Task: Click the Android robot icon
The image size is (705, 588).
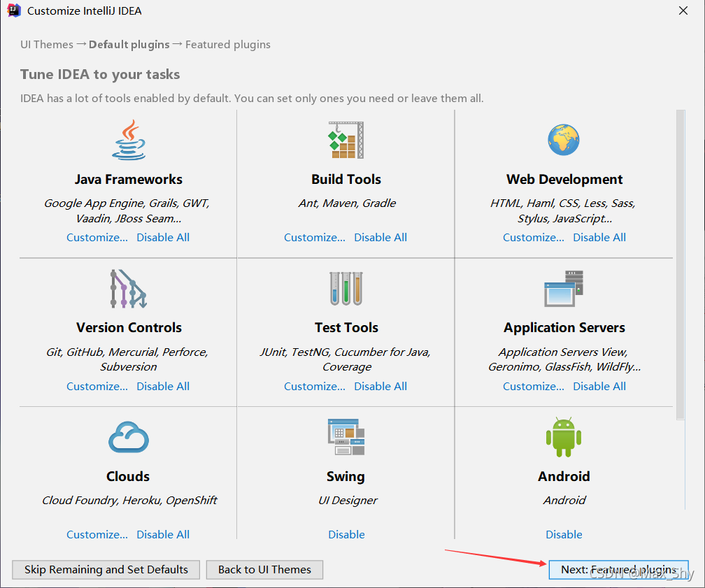Action: pos(564,437)
